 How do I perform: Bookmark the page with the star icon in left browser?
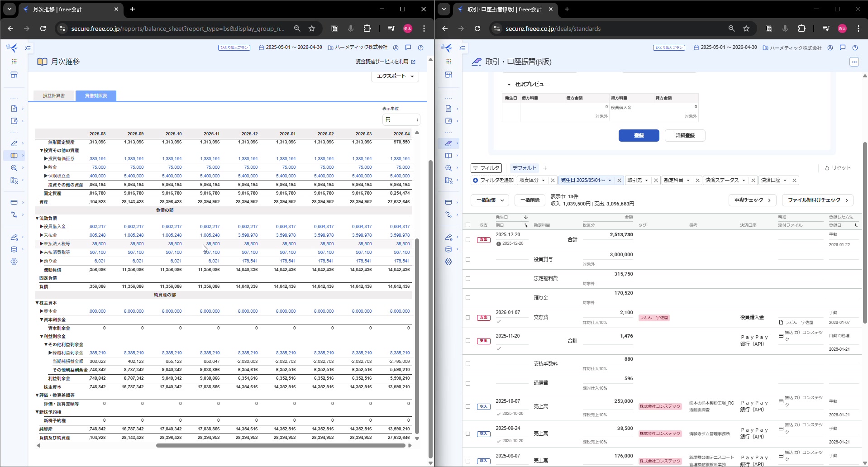pyautogui.click(x=312, y=29)
